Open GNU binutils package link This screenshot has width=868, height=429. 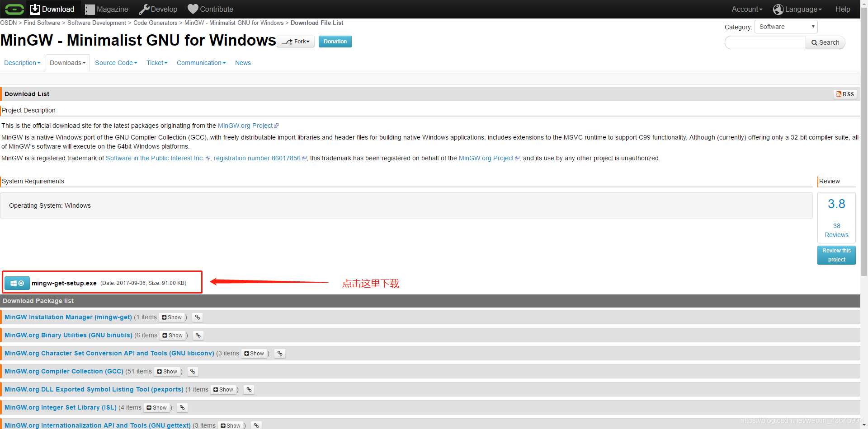[68, 335]
